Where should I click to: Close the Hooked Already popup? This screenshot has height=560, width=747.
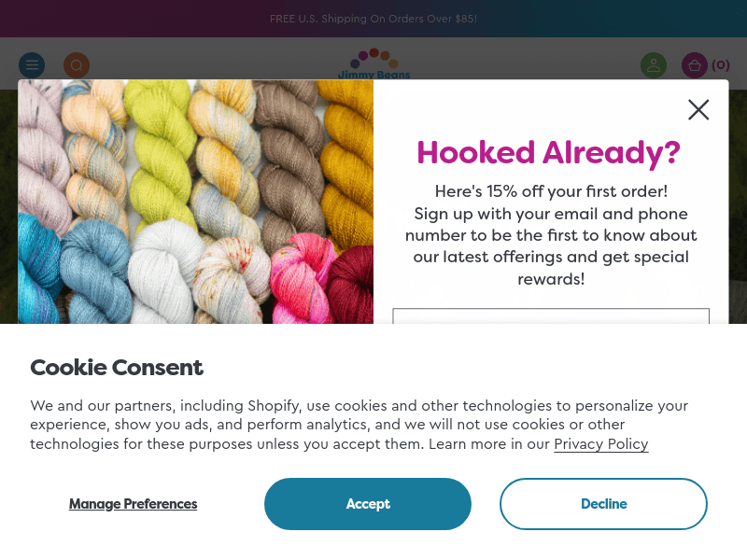click(698, 110)
